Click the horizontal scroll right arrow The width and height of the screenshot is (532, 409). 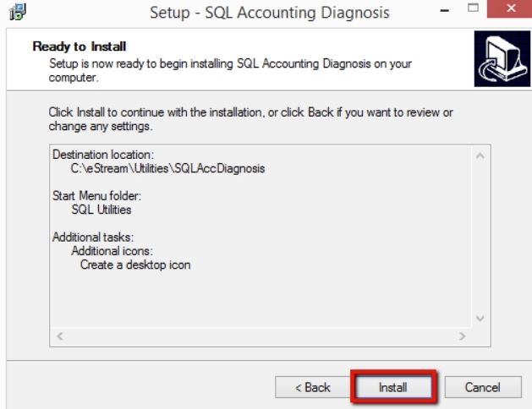462,335
